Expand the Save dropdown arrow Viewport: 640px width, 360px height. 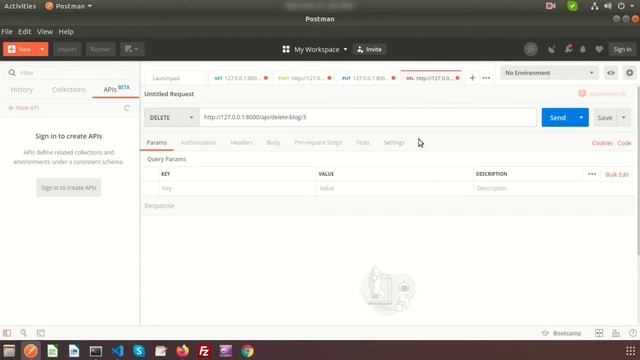tap(624, 118)
